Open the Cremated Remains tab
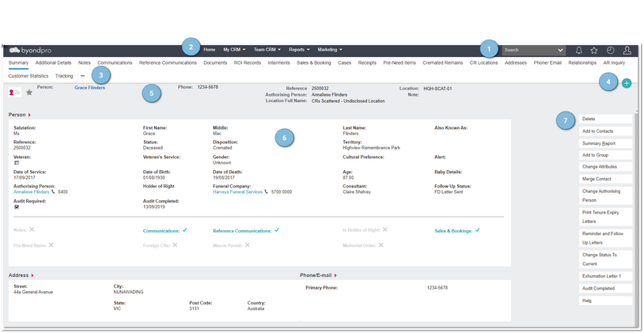 coord(443,62)
